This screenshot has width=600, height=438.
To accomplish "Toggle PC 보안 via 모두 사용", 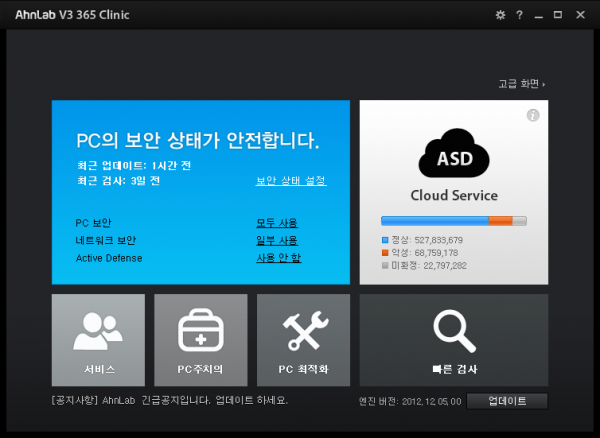I will (x=277, y=222).
